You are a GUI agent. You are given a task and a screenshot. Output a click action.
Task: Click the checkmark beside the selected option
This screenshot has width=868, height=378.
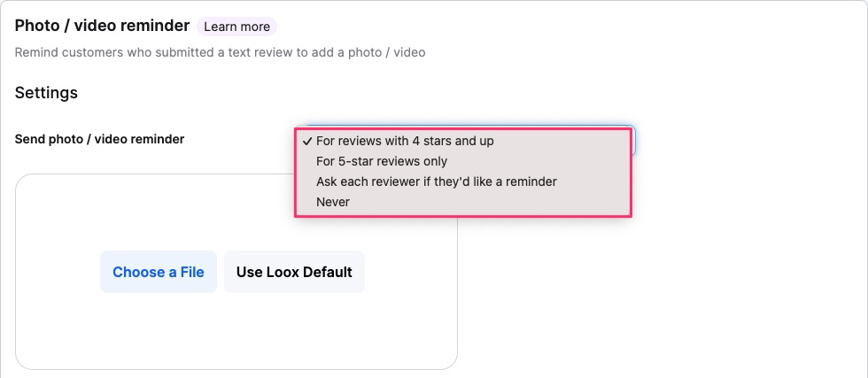(x=306, y=141)
